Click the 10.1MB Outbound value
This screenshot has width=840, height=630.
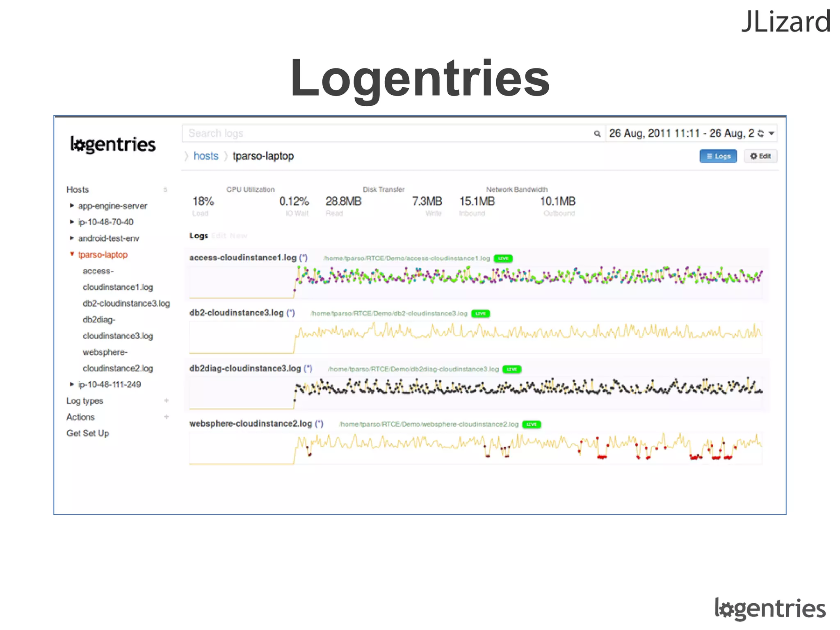(x=557, y=201)
